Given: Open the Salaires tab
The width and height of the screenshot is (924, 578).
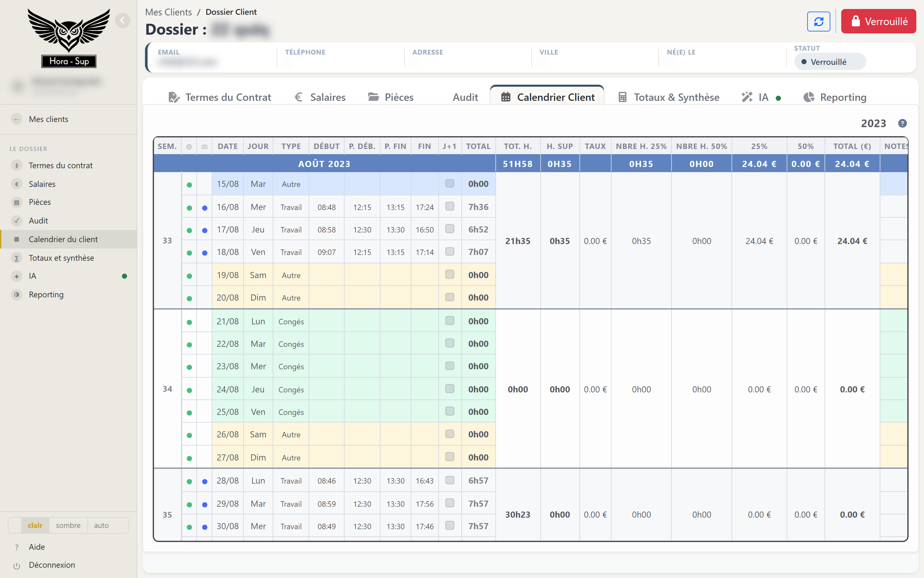Looking at the screenshot, I should pos(320,97).
